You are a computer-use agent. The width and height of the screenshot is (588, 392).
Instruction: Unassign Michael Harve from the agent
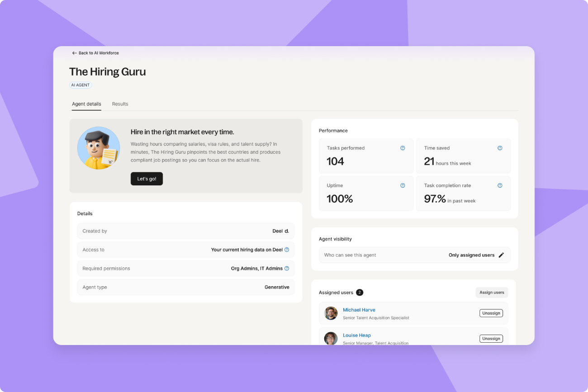tap(491, 313)
